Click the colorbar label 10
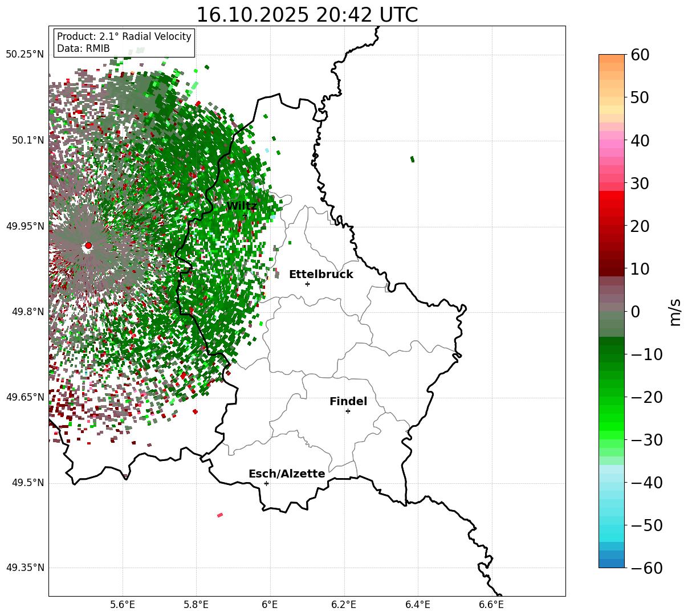The height and width of the screenshot is (616, 688). (640, 269)
